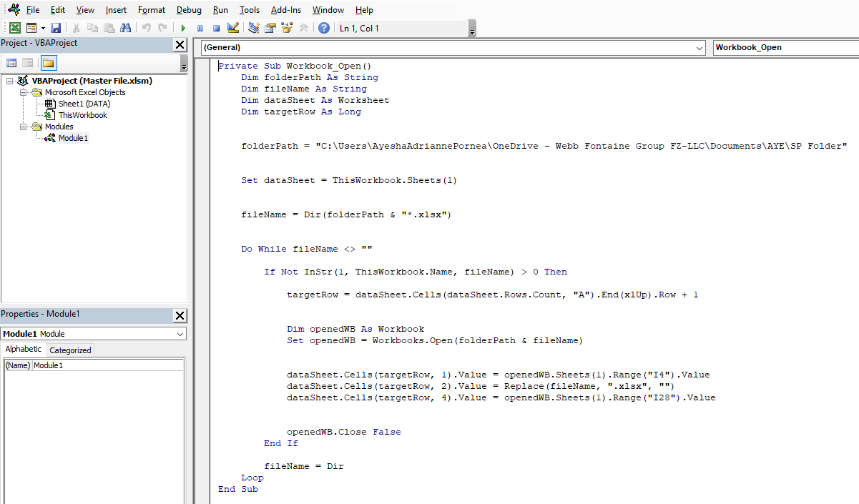Screen dimensions: 859x504
Task: Click the Insert UserForm toolbar icon
Action: pyautogui.click(x=31, y=28)
